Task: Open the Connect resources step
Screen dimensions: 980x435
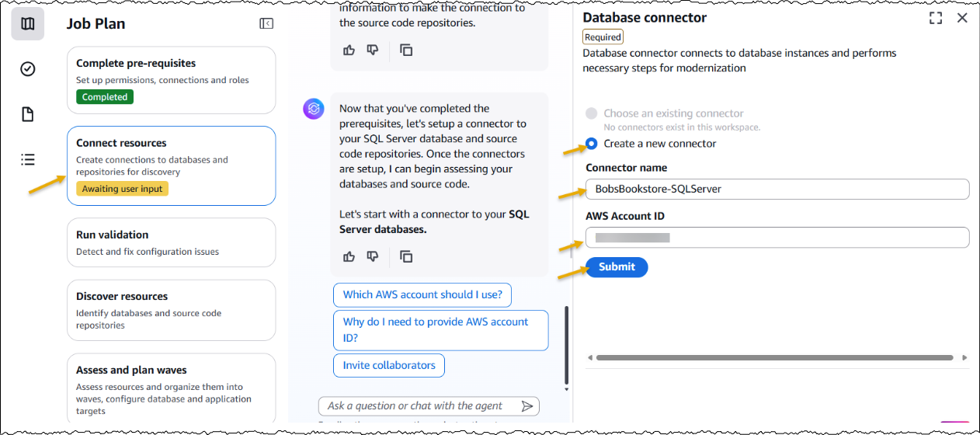Action: (x=171, y=165)
